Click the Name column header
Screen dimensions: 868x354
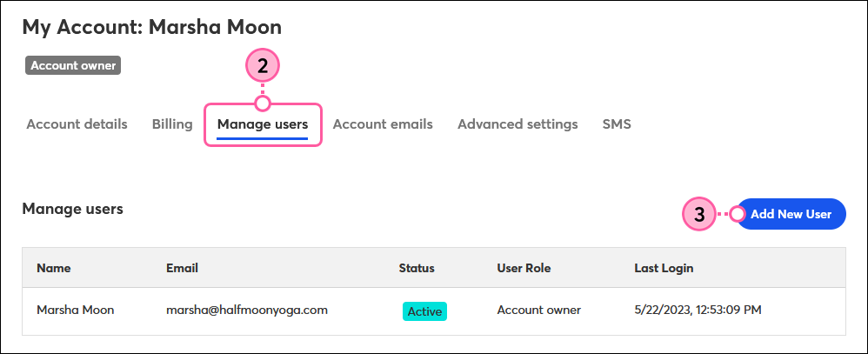pyautogui.click(x=54, y=268)
